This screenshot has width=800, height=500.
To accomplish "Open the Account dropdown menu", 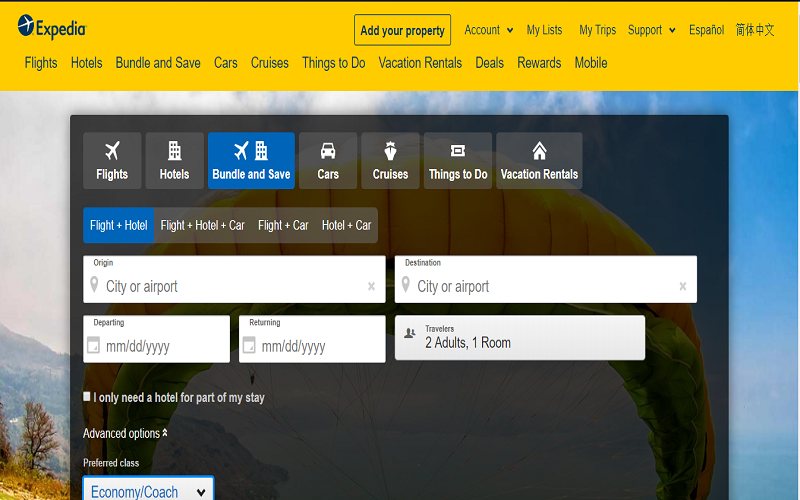I will 488,30.
